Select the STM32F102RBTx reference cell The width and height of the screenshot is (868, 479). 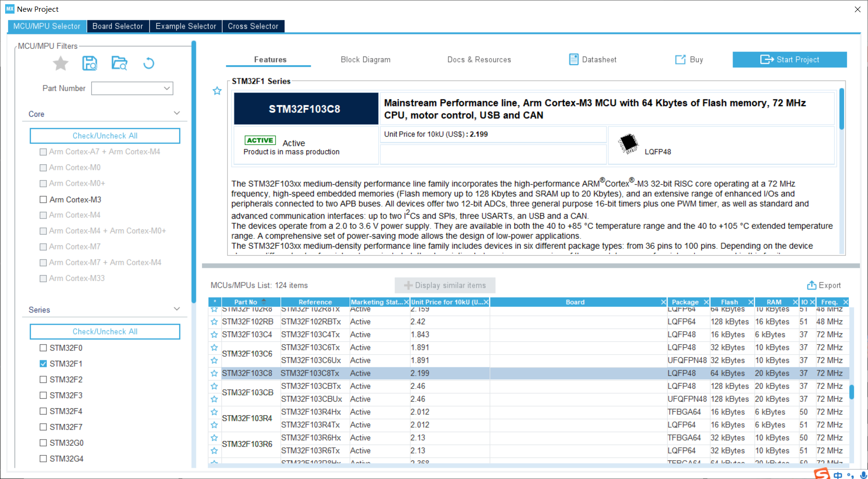coord(315,322)
